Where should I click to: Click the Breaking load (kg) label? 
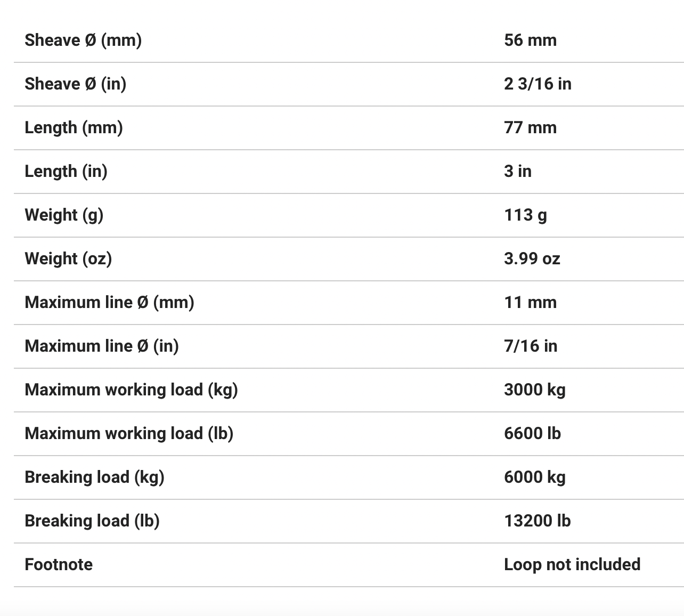(94, 477)
